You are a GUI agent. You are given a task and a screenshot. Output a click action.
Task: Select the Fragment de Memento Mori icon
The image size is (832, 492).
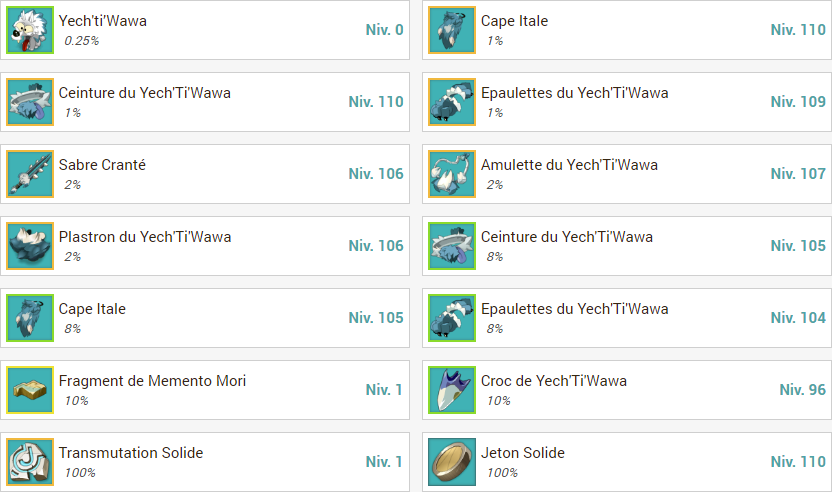[30, 390]
